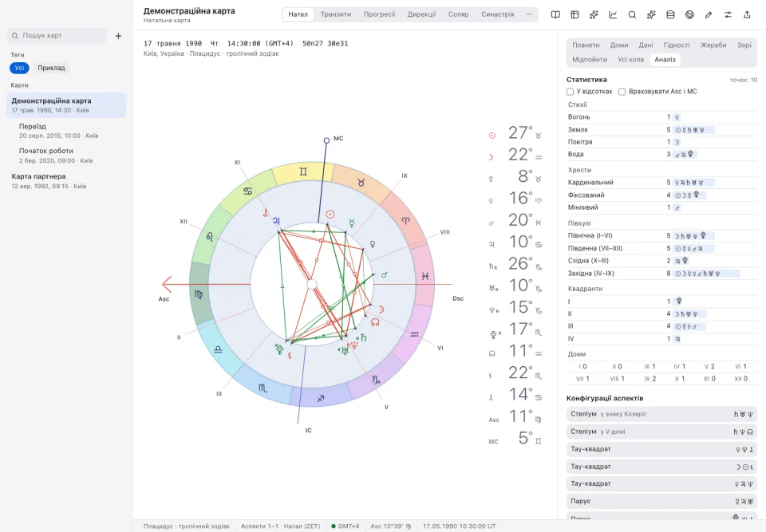Click 'Аспекти 1–1 · Натал (ZET)' in status bar
Image resolution: width=766 pixels, height=532 pixels.
[x=280, y=526]
